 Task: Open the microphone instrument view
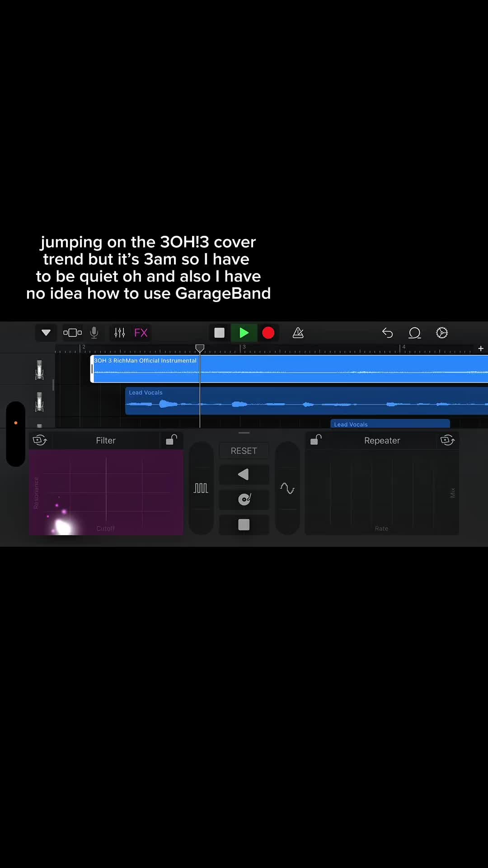tap(94, 333)
